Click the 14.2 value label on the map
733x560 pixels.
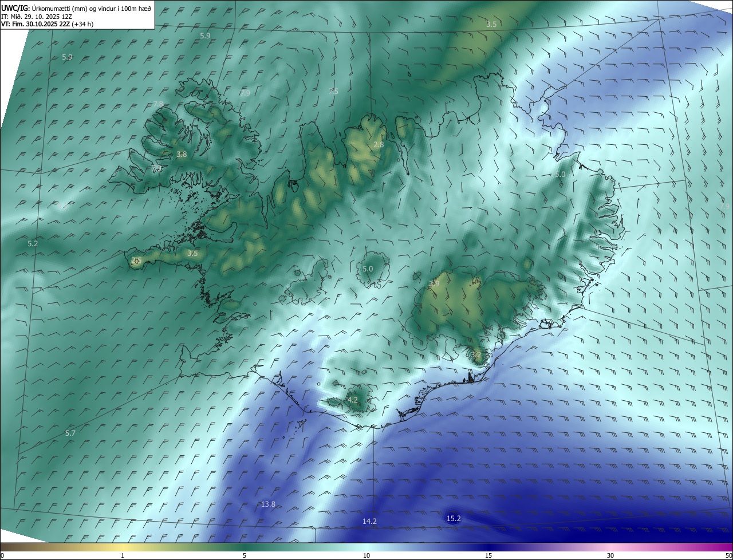click(370, 521)
